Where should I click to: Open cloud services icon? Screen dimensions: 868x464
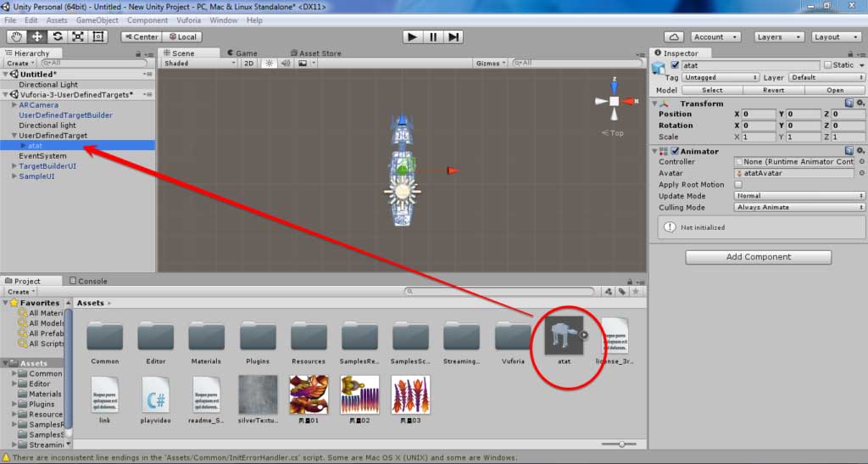(x=674, y=37)
